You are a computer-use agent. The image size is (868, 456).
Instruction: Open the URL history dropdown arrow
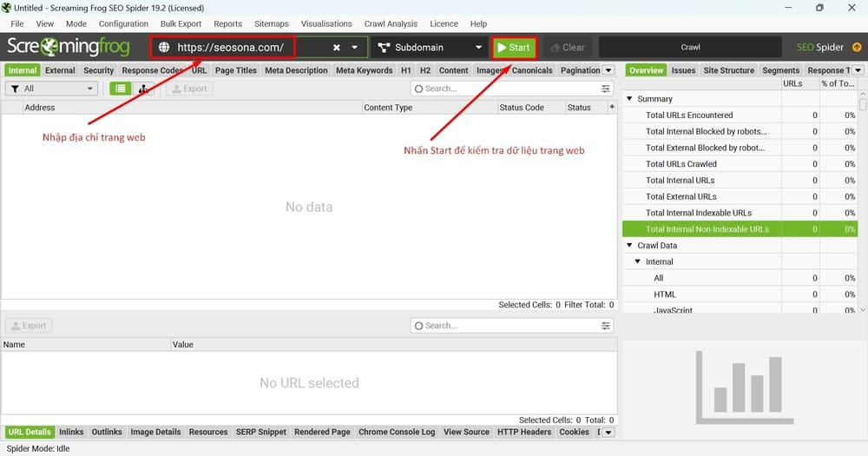click(354, 48)
